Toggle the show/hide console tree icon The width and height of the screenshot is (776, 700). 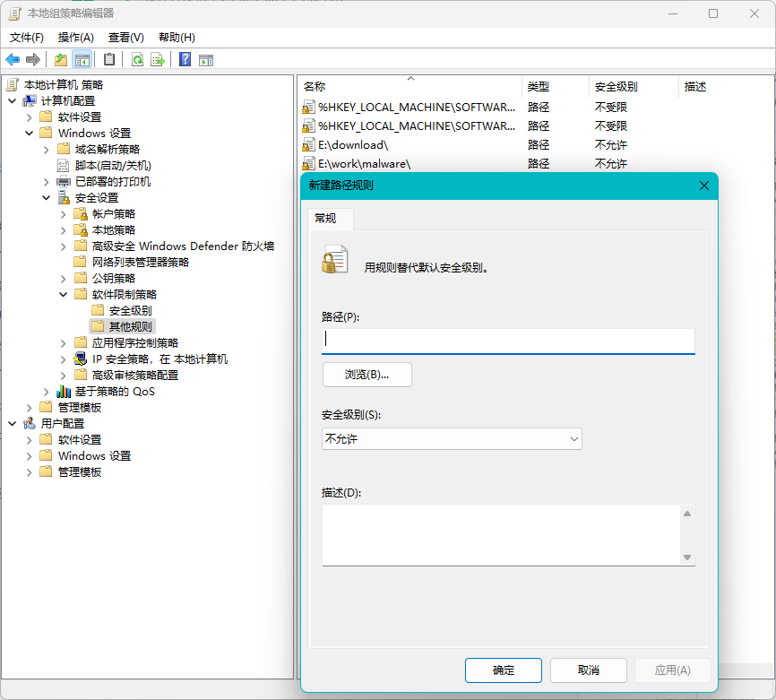coord(82,60)
